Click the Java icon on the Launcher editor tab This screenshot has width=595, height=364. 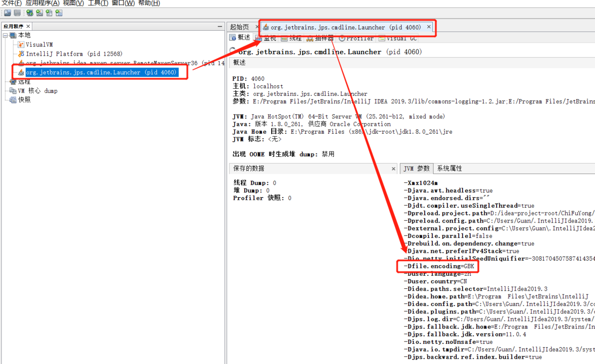(x=266, y=27)
